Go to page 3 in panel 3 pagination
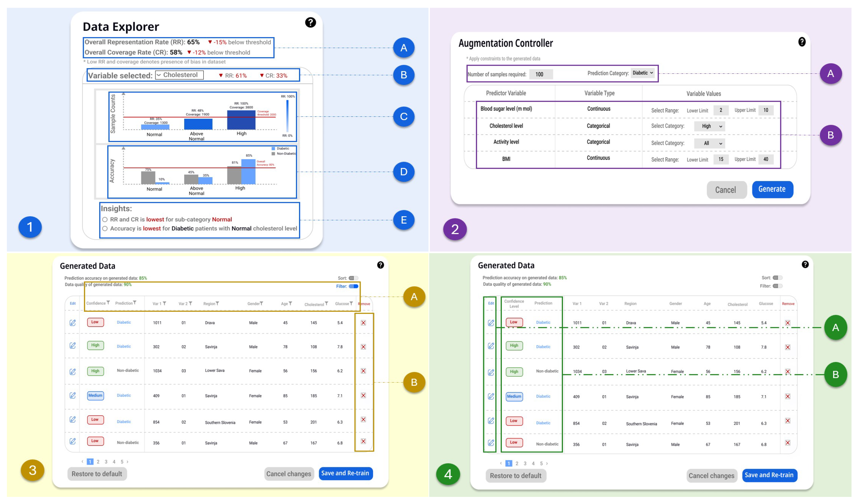This screenshot has width=860, height=504. [106, 462]
